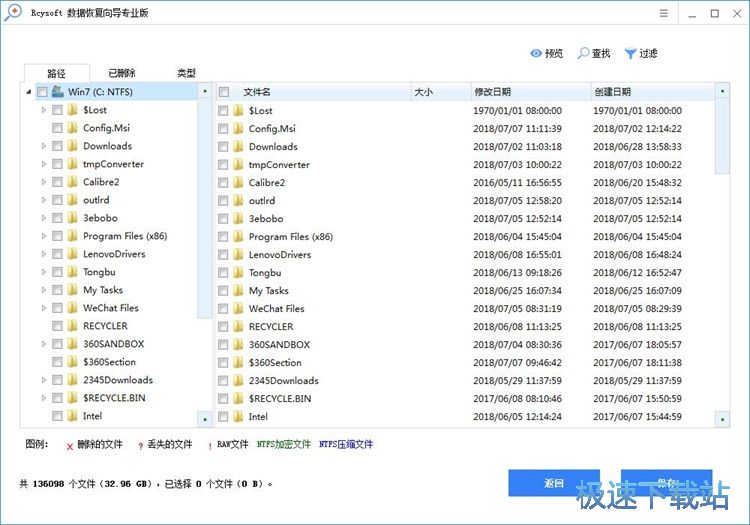
Task: Toggle select-all checkbox in file list header
Action: (x=224, y=92)
